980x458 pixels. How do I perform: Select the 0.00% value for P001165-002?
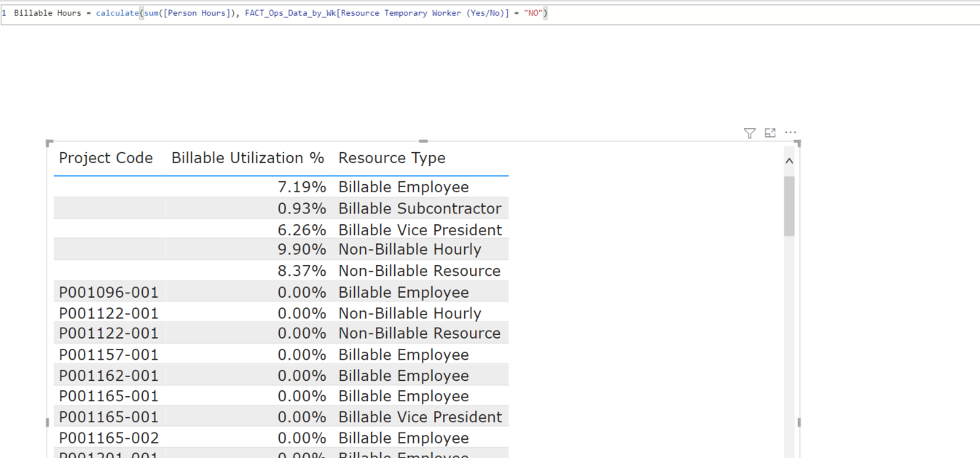click(302, 438)
